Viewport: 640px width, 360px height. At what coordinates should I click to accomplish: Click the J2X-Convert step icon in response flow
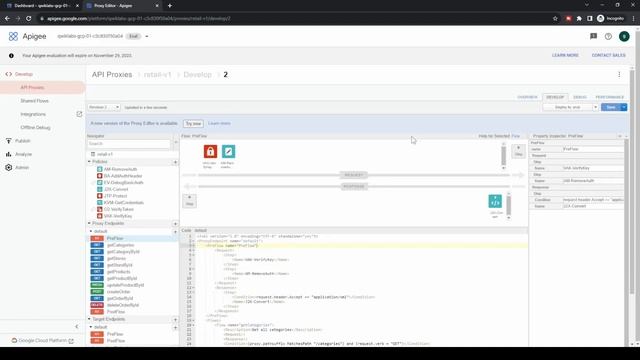tap(495, 201)
